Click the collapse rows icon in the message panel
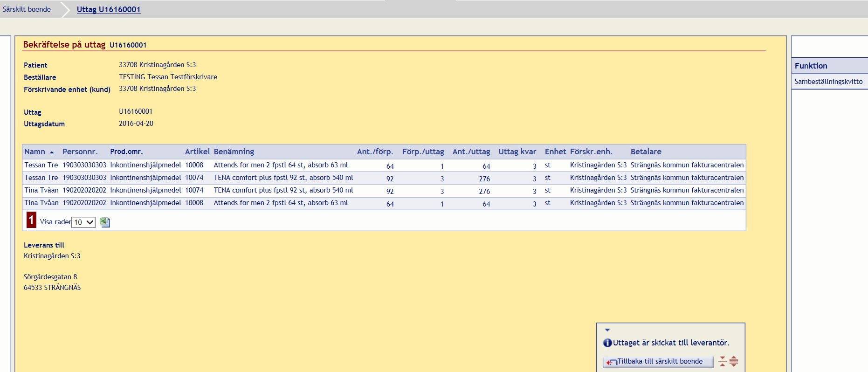 pos(723,361)
